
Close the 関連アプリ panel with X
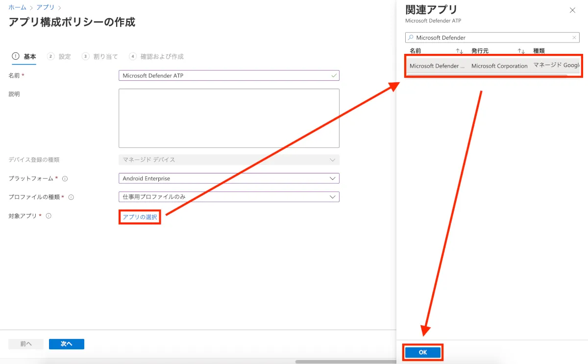click(x=572, y=10)
